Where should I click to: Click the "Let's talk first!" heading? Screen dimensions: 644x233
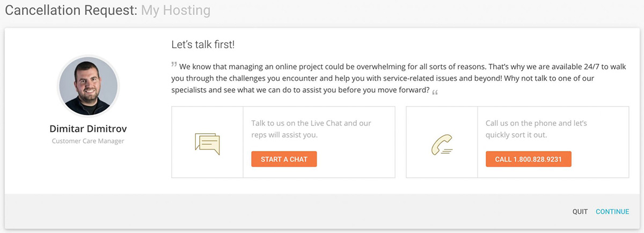[202, 44]
